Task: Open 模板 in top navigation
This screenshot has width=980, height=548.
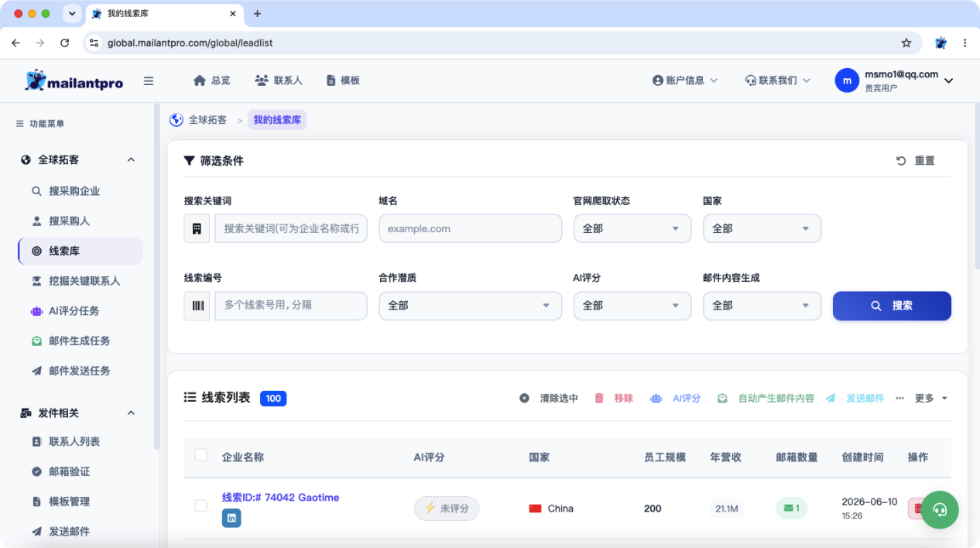Action: (343, 80)
